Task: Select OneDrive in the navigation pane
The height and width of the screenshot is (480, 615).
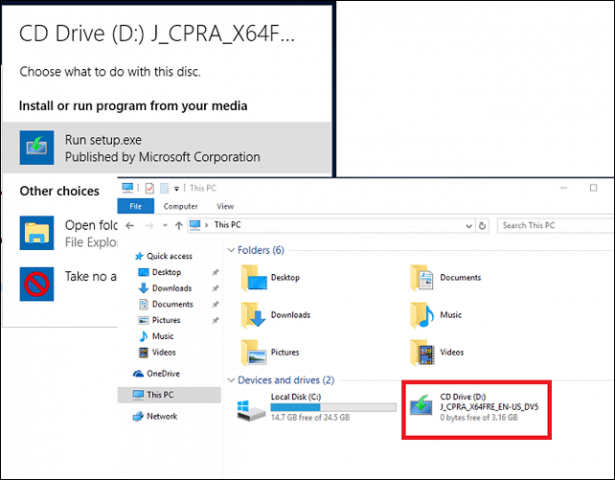Action: 156,374
